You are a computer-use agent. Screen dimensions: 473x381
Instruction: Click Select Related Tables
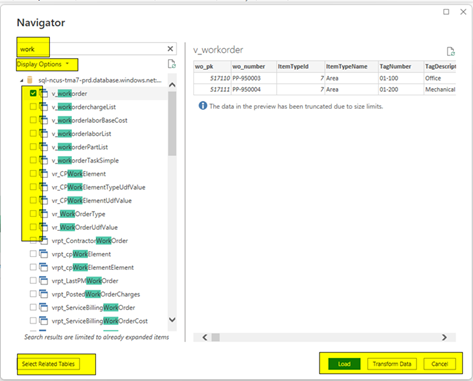click(x=48, y=364)
